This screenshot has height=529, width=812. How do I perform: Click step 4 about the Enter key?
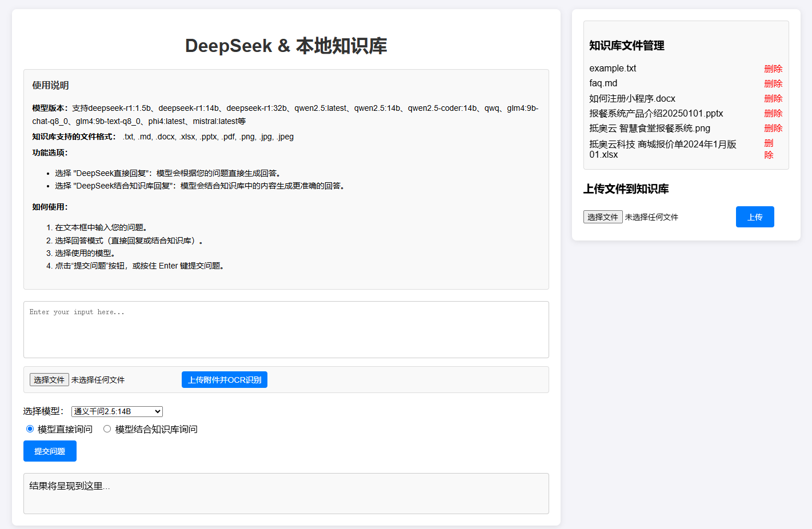[x=139, y=266]
